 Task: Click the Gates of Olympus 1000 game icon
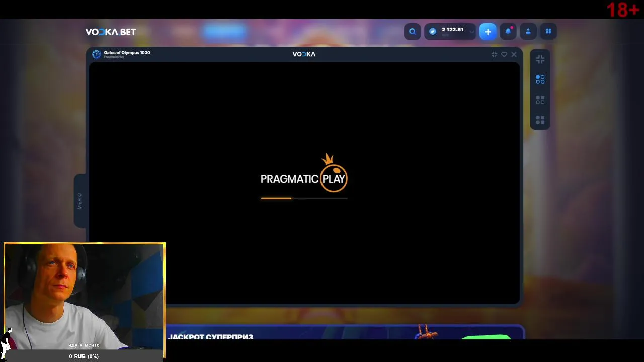click(x=96, y=54)
